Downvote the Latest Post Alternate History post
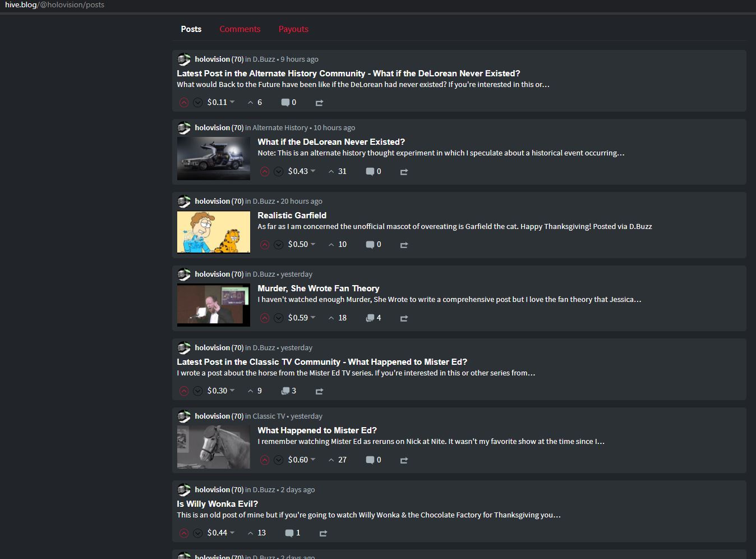 [x=198, y=102]
